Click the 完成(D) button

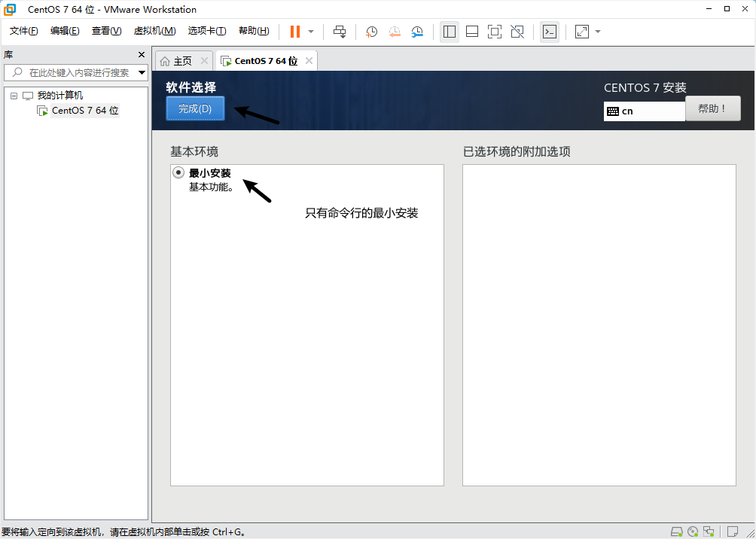(x=195, y=108)
